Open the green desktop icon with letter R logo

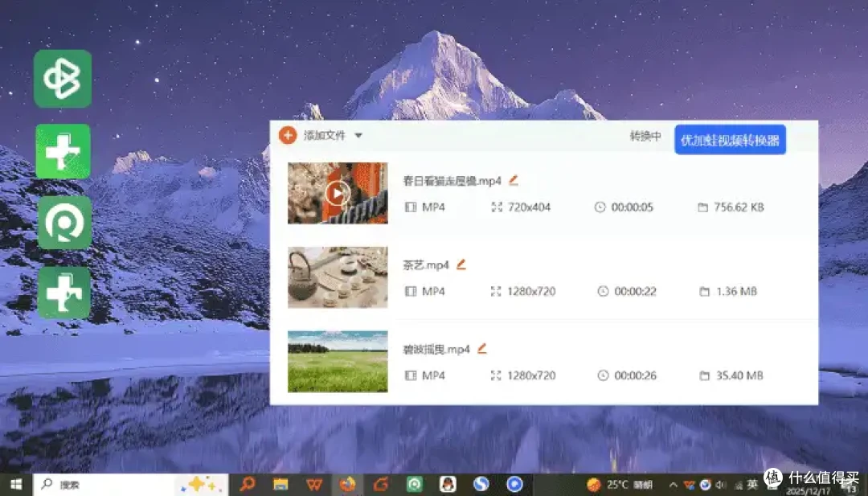(x=65, y=223)
